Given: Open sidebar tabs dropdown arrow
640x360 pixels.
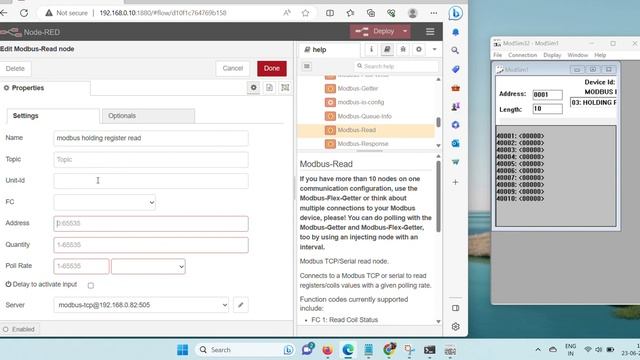Looking at the screenshot, I should (434, 49).
